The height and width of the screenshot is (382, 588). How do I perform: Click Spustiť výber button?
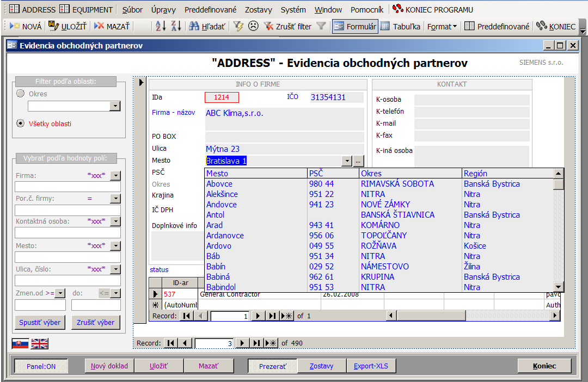tap(40, 322)
